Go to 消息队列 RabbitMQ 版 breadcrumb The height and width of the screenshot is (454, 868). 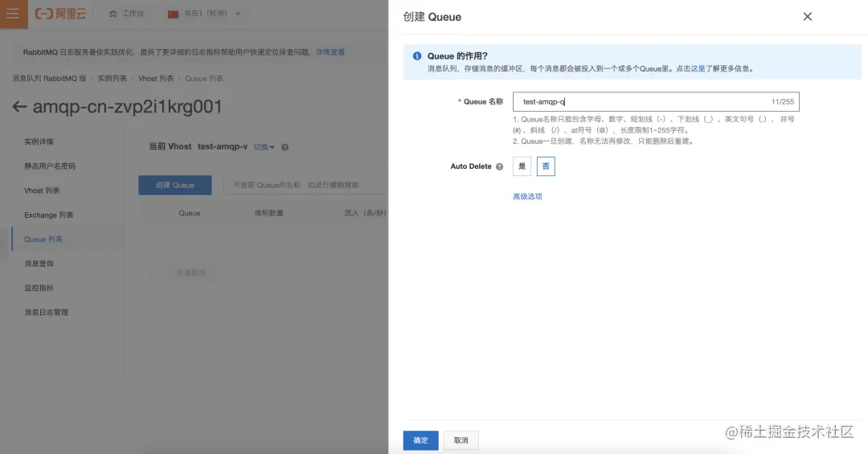49,79
